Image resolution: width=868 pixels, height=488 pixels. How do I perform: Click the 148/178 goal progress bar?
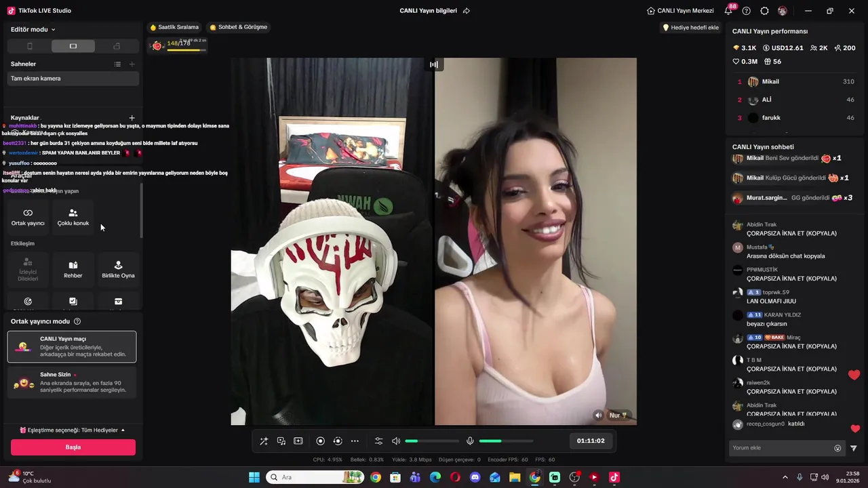point(185,49)
